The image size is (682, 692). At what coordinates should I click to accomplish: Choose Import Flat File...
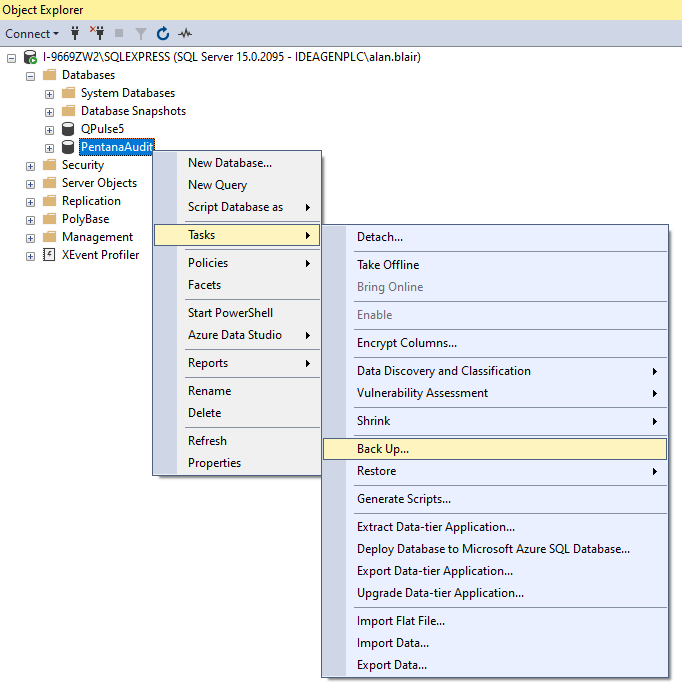(x=495, y=621)
